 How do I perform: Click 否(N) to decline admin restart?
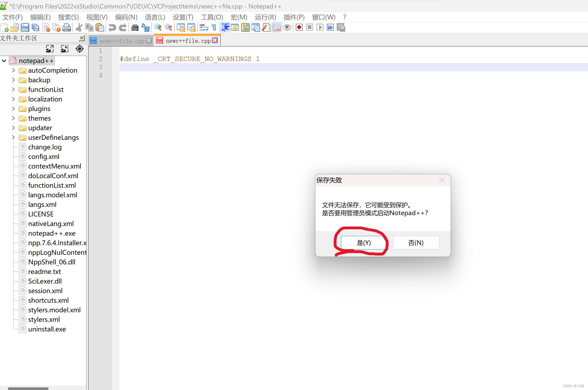[x=416, y=243]
